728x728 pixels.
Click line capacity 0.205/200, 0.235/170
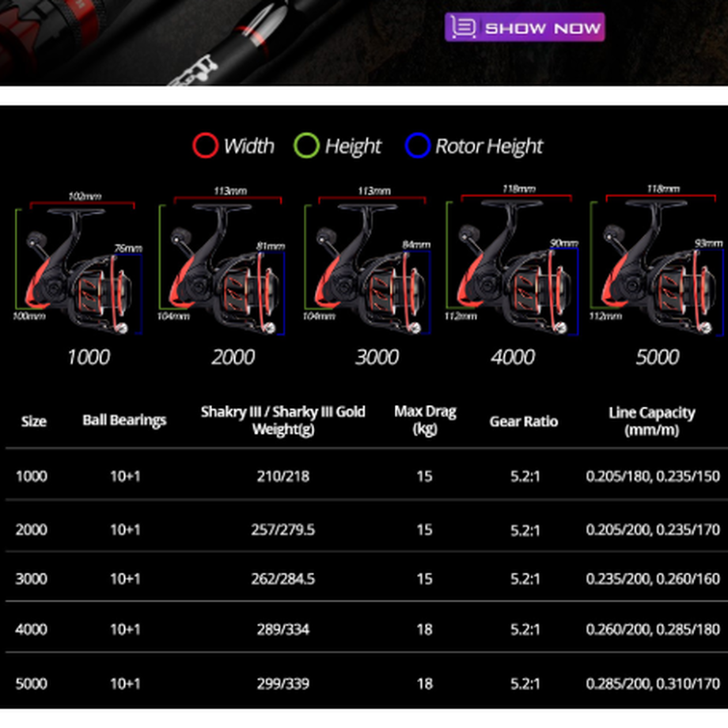(x=653, y=529)
